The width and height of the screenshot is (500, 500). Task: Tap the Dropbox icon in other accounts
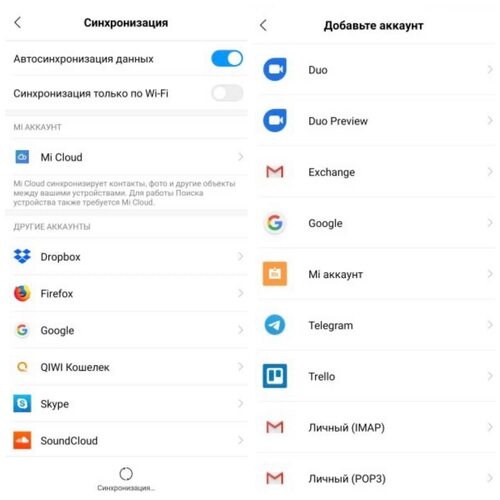click(x=22, y=256)
